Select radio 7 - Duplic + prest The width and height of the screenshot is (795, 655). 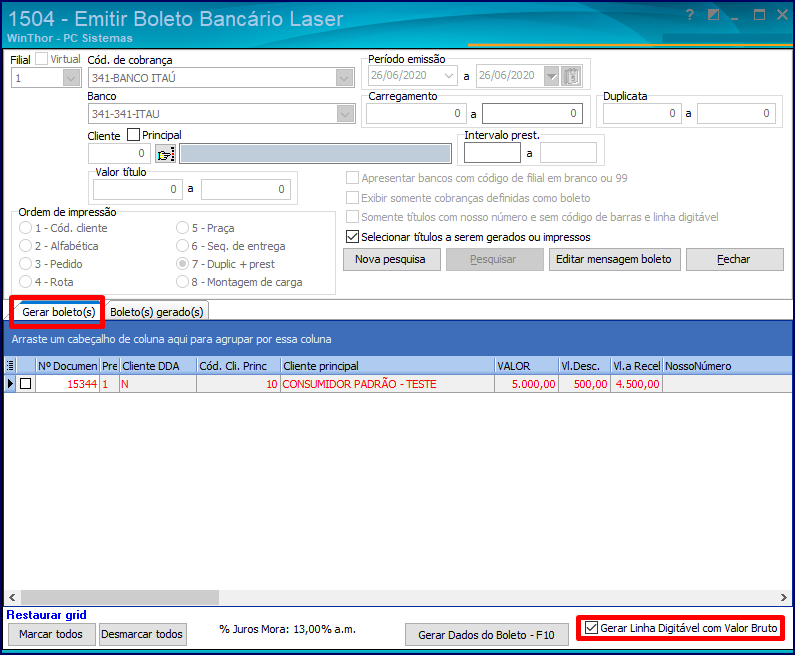click(x=183, y=264)
